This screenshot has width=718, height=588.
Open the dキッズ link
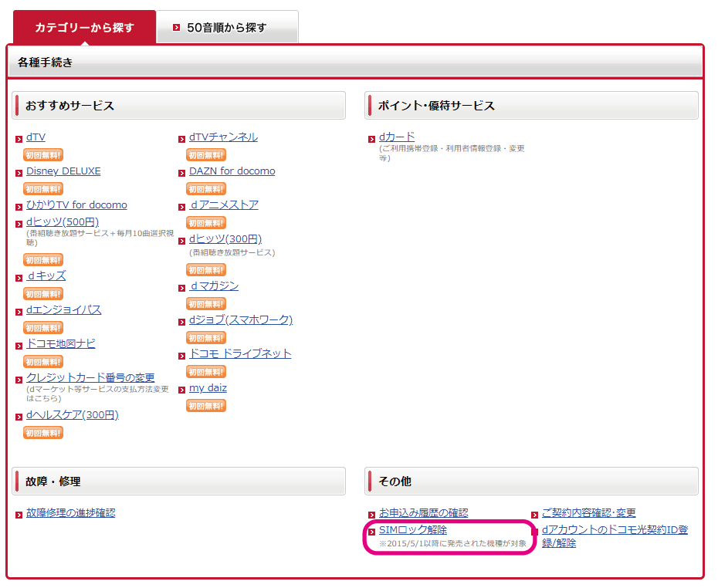click(46, 276)
